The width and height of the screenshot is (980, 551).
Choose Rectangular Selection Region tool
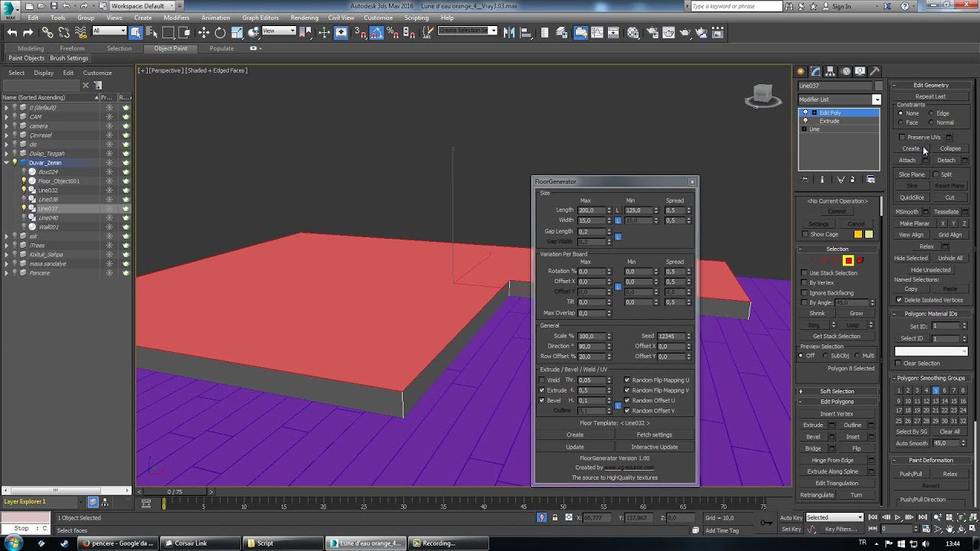point(168,32)
